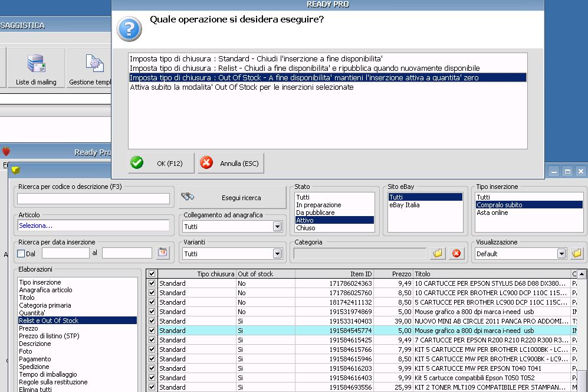Open the calendar date picker icon
The width and height of the screenshot is (588, 392).
[163, 253]
